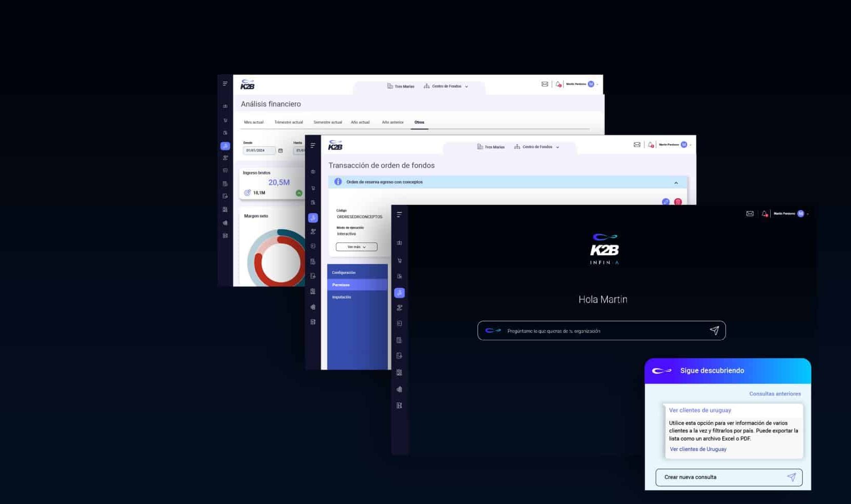Open user avatar menu in Análisis financiero window
This screenshot has height=504, width=851.
tap(591, 84)
